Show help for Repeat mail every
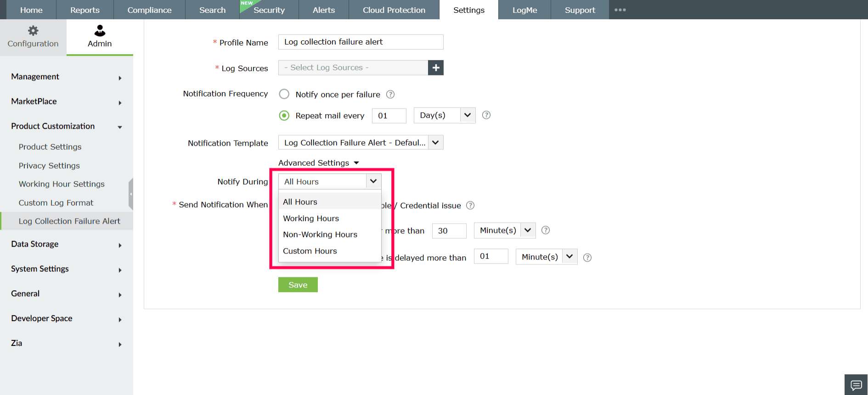The image size is (868, 395). tap(486, 115)
